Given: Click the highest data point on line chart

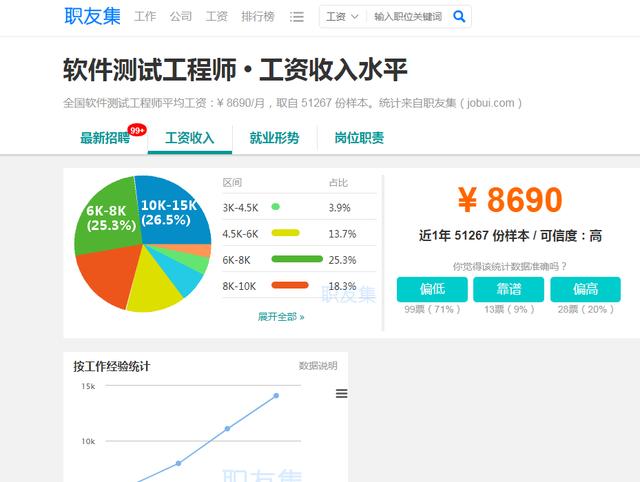Looking at the screenshot, I should (276, 395).
